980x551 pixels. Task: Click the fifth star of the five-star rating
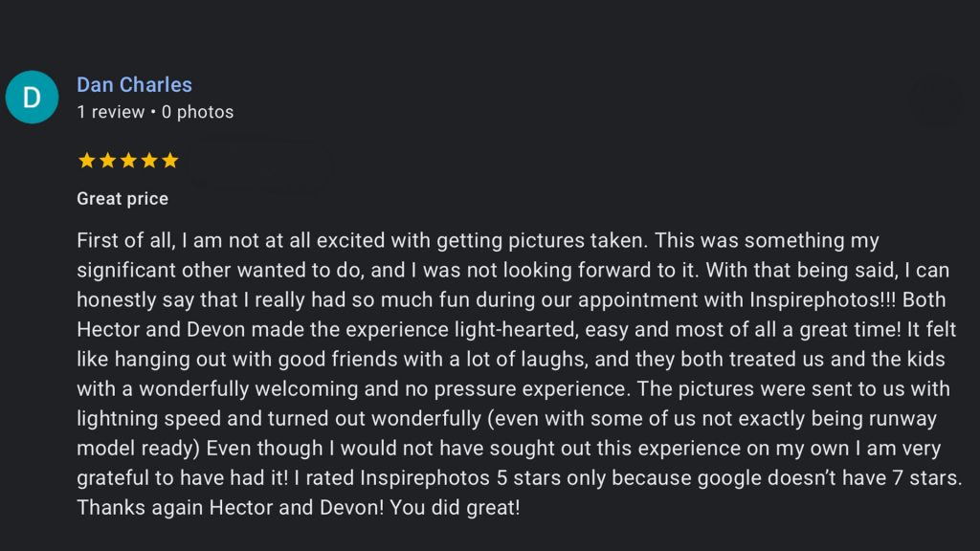point(170,160)
